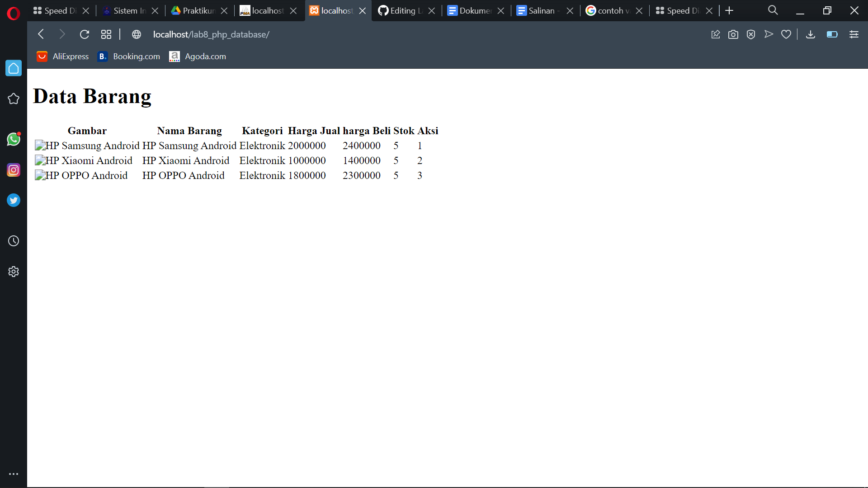
Task: Open Instagram from the sidebar
Action: coord(14,170)
